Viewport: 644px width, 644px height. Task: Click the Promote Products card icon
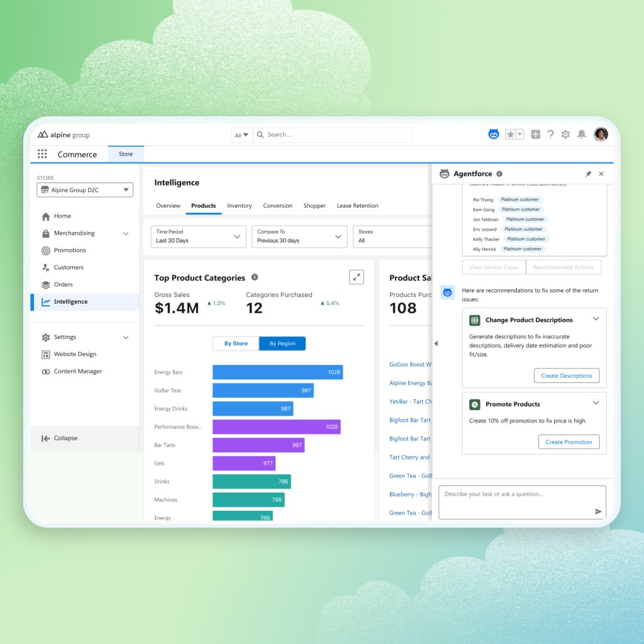[475, 404]
